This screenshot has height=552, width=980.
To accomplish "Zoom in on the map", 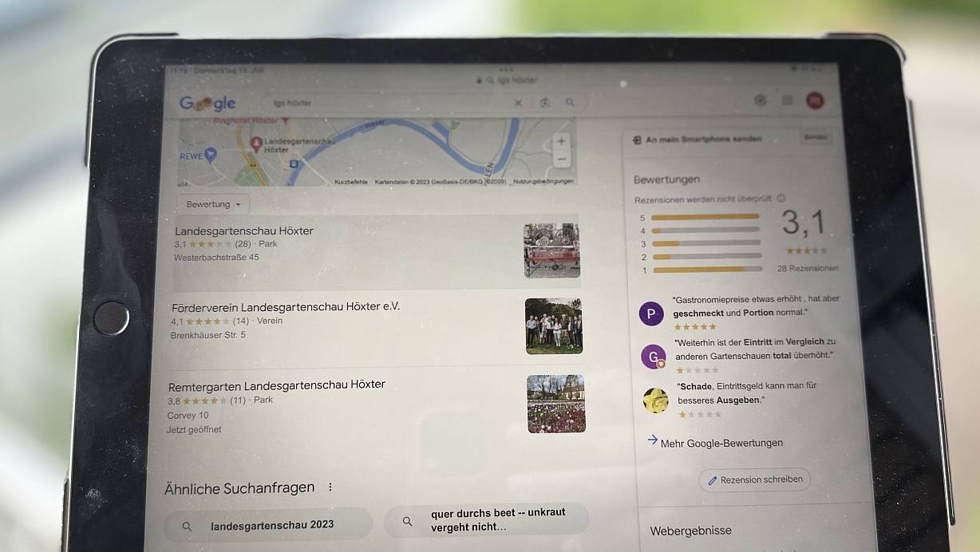I will point(561,141).
